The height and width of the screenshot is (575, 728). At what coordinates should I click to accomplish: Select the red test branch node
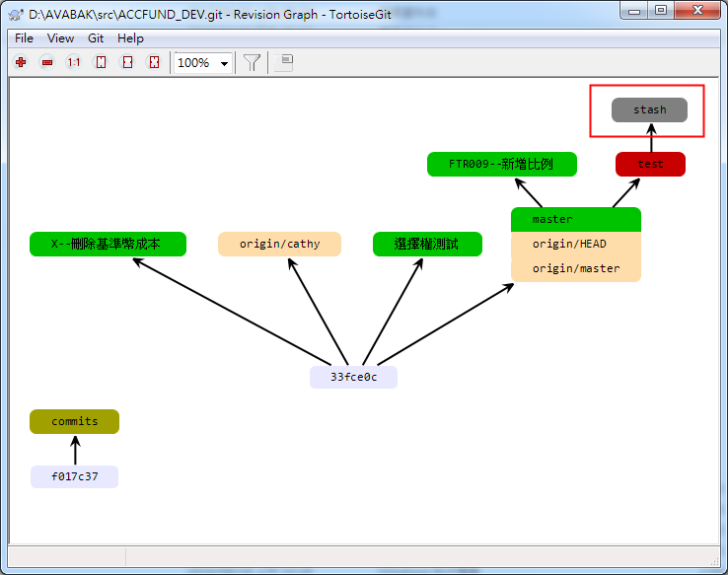[x=650, y=165]
